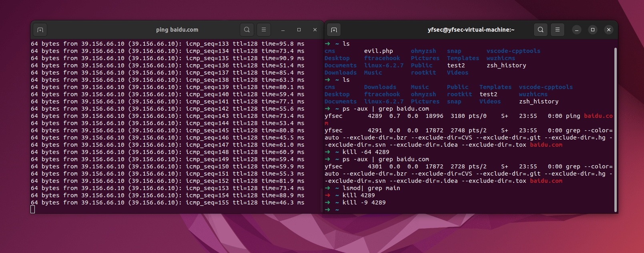Click the yfsec terminal vertical scrollbar
This screenshot has height=253, width=644.
(x=615, y=130)
